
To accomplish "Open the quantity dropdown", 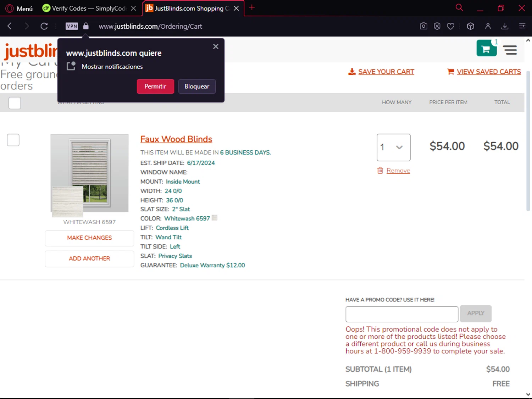I will pos(394,147).
